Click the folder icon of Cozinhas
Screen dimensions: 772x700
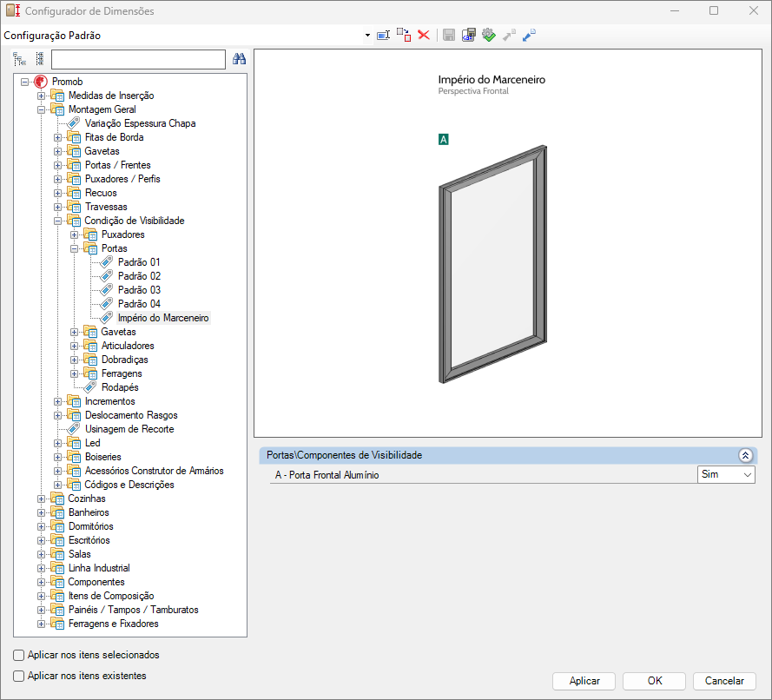coord(57,499)
